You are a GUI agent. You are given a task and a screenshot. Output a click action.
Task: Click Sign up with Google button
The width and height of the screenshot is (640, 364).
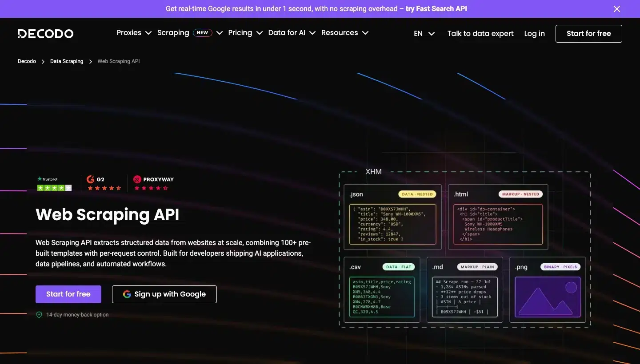tap(164, 294)
